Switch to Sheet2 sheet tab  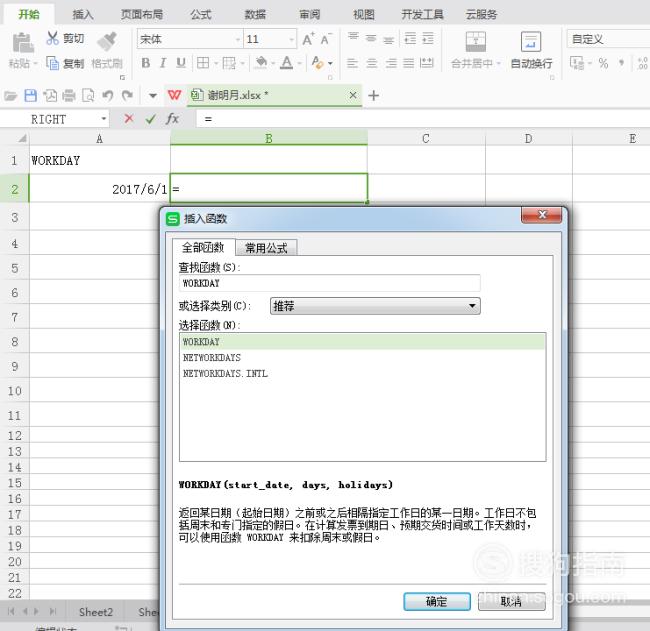pos(96,612)
